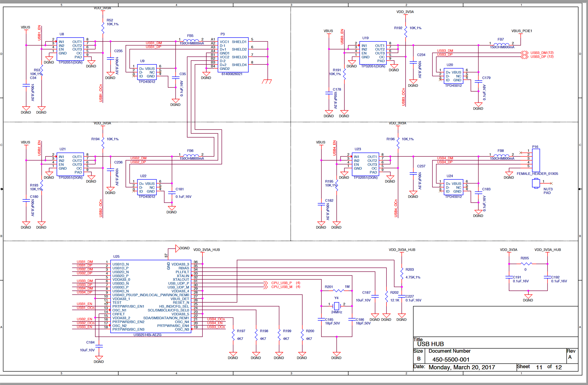Select the U19 designator

[x=365, y=38]
